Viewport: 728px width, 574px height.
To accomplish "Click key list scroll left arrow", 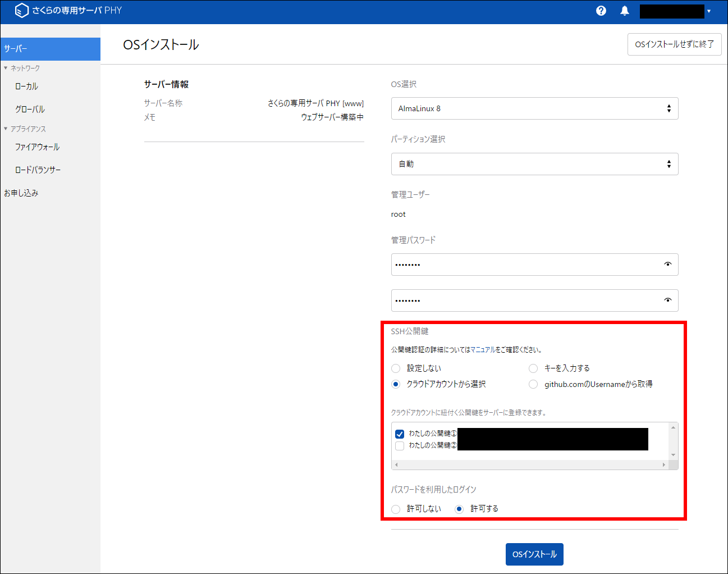I will [x=396, y=464].
